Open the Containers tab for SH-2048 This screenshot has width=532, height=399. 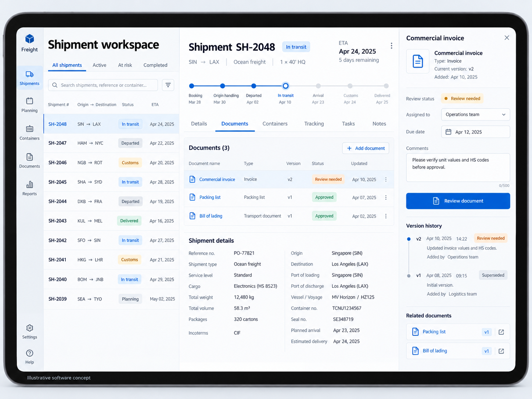275,124
